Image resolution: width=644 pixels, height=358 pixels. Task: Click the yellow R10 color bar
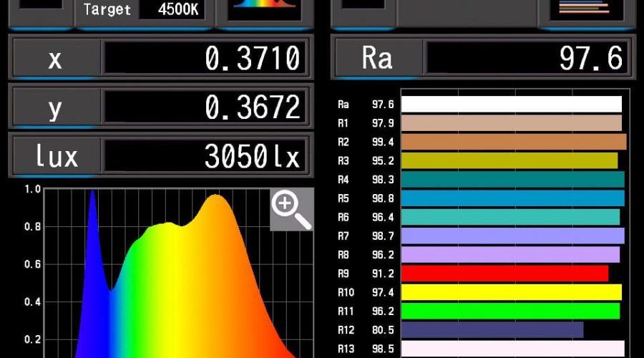511,292
